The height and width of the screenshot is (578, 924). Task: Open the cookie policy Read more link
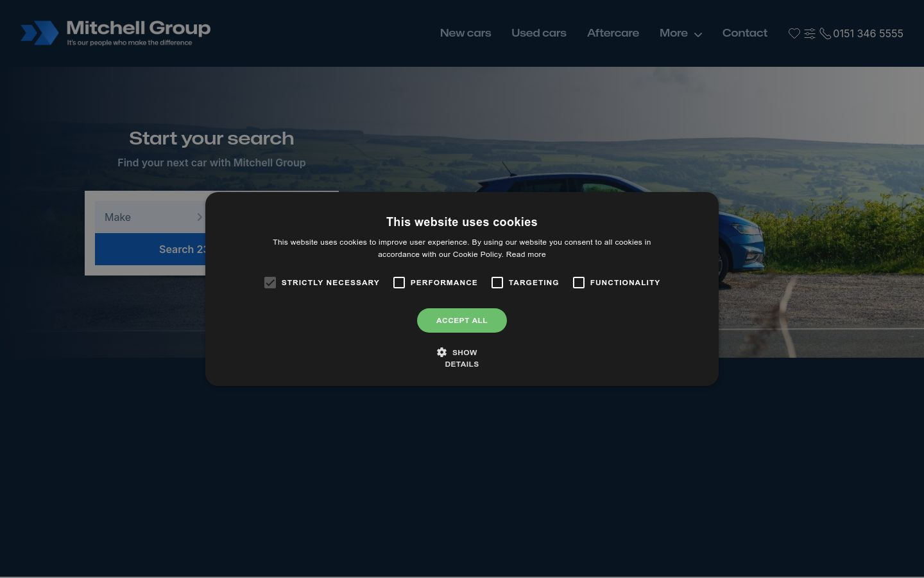(526, 254)
